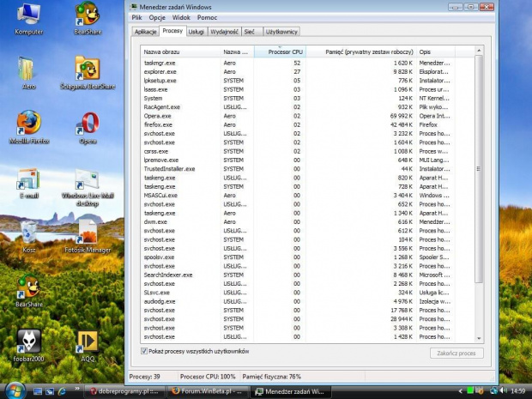532x399 pixels.
Task: Select the AQQ desktop shortcut
Action: pyautogui.click(x=88, y=346)
